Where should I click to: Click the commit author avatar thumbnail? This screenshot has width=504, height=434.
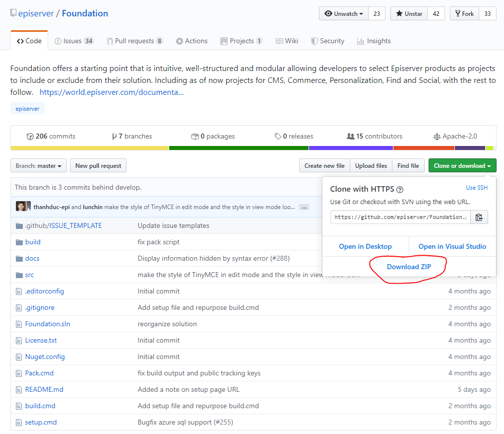point(21,206)
